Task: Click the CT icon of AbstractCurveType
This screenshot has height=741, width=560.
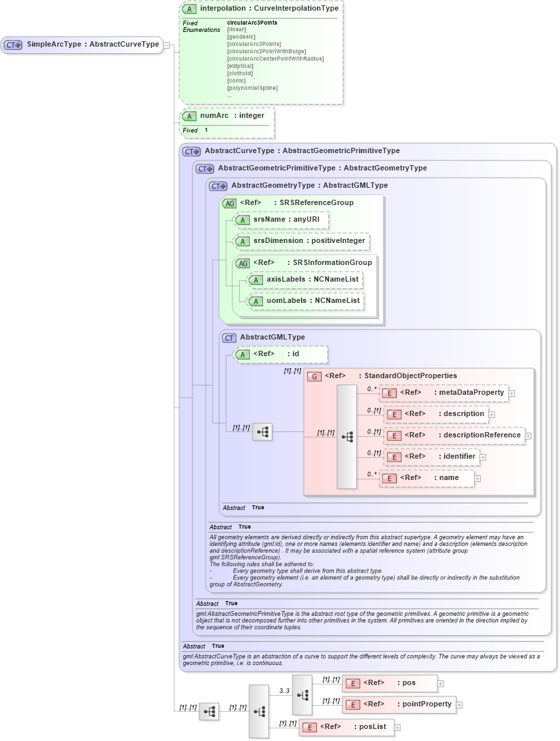Action: point(192,152)
